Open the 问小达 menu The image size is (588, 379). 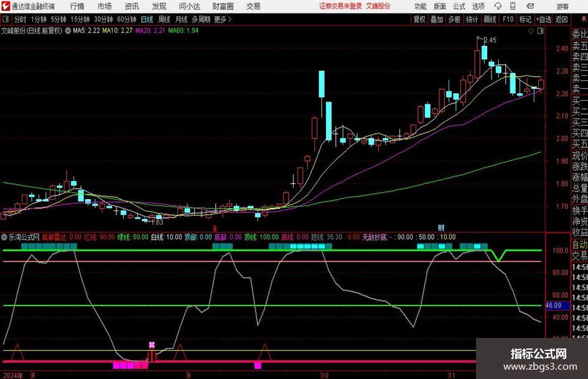pyautogui.click(x=190, y=6)
